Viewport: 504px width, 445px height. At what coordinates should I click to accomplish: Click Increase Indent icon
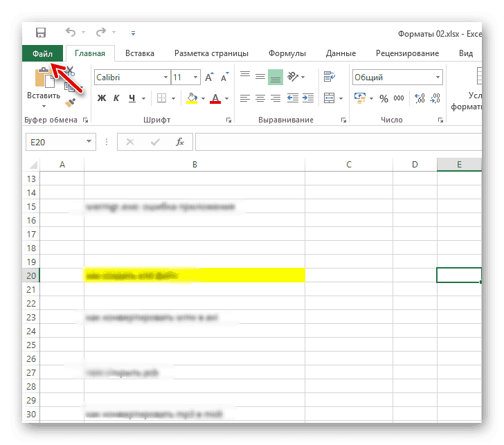pos(308,98)
